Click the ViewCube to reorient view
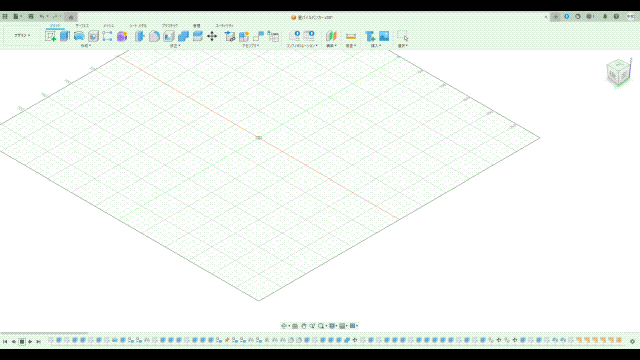 pyautogui.click(x=618, y=72)
